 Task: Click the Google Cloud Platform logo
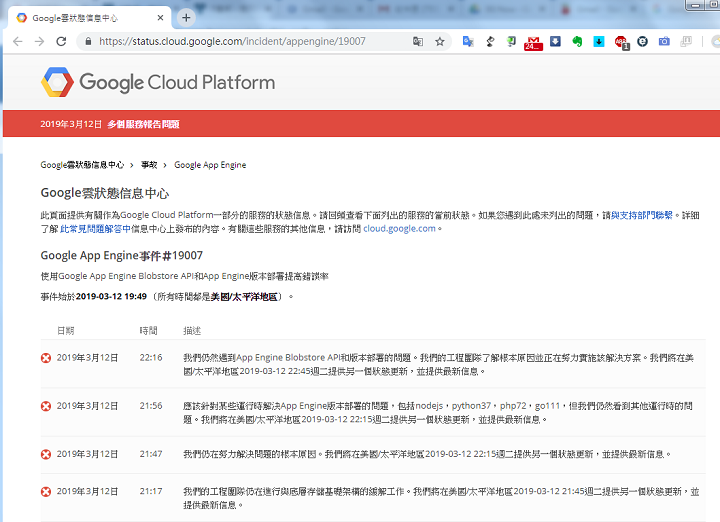coord(158,82)
